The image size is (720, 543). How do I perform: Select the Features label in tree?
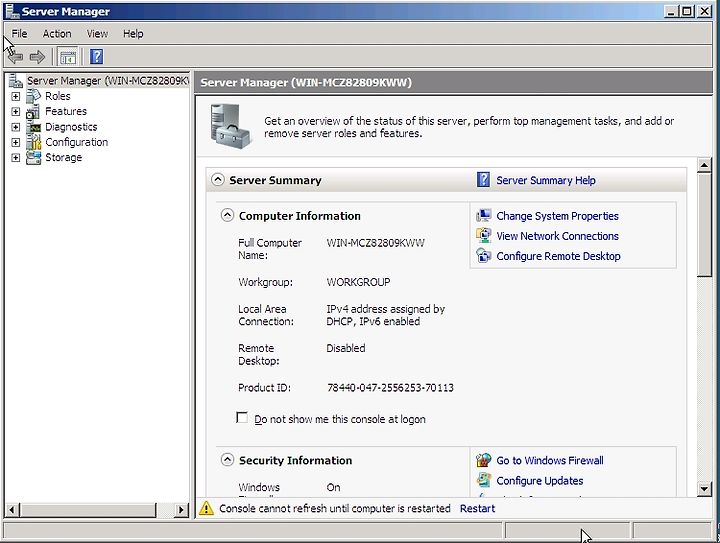(x=66, y=112)
